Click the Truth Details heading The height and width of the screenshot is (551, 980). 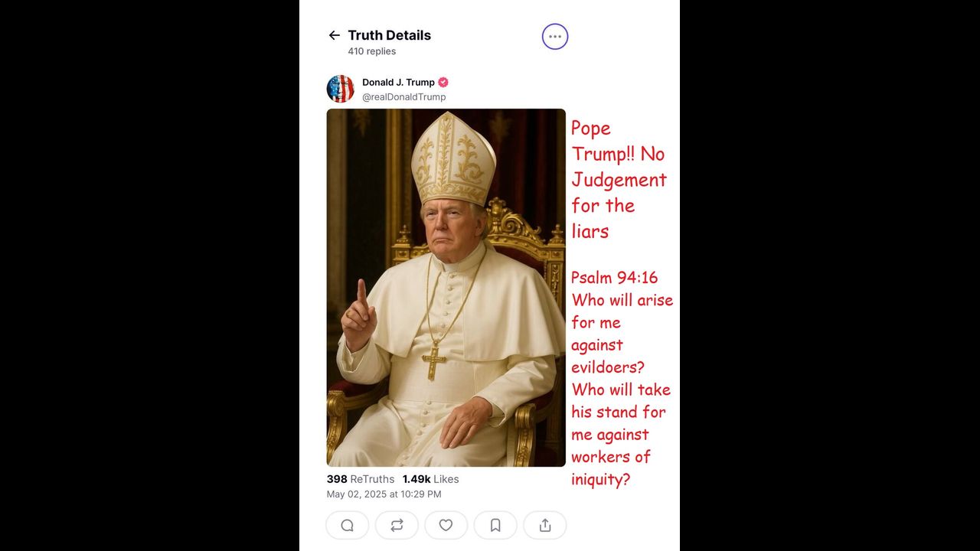[390, 35]
